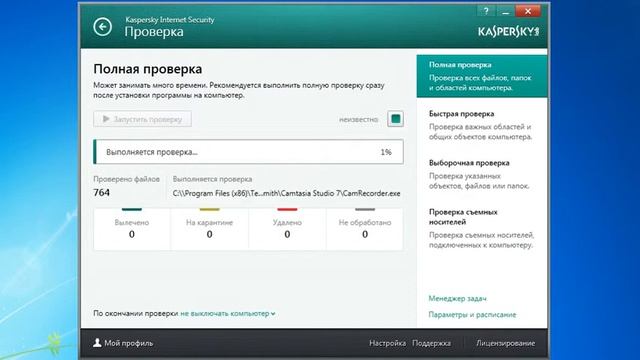Click the Полная проверка main heading
This screenshot has width=640, height=360.
148,69
